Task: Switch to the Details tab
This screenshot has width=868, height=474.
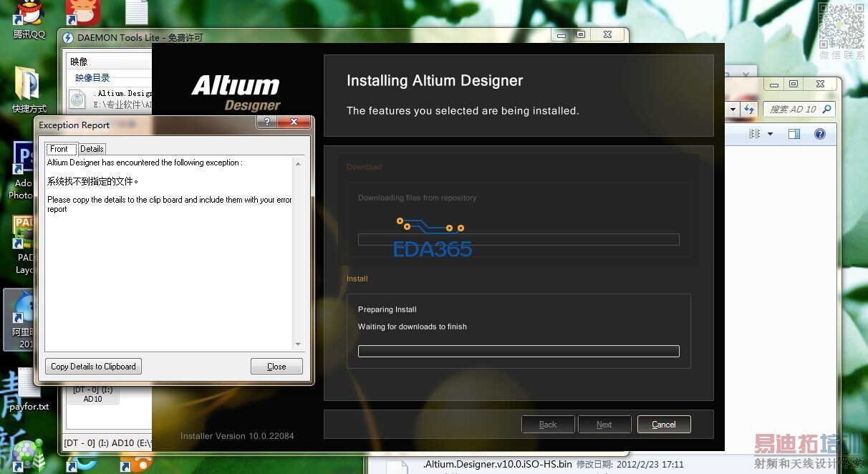Action: click(x=92, y=149)
